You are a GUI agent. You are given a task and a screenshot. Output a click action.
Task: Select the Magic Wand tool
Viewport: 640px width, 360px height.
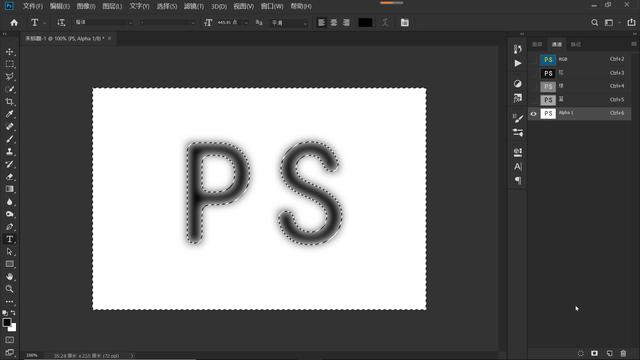9,89
